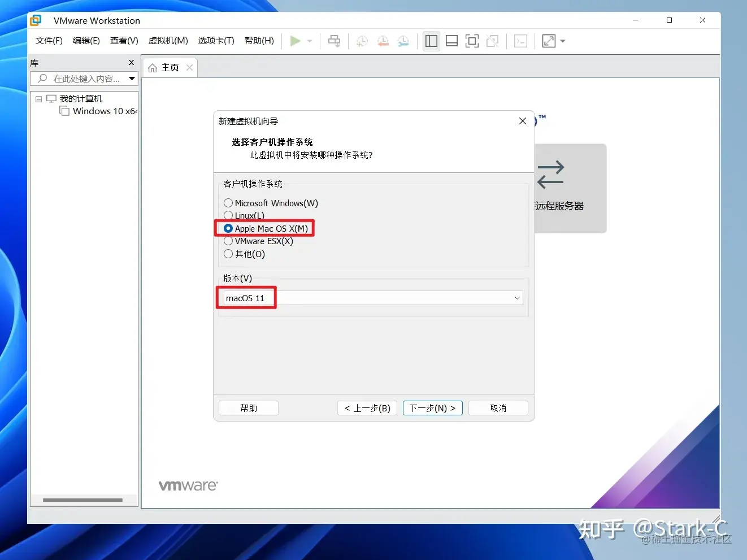Open the 帮助(H) menu

click(259, 41)
